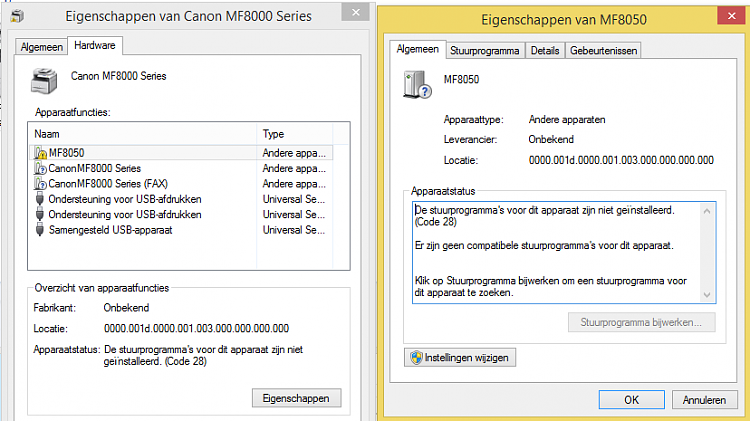Click the Canon MF8000 Series printer icon
The width and height of the screenshot is (750, 421).
point(44,81)
